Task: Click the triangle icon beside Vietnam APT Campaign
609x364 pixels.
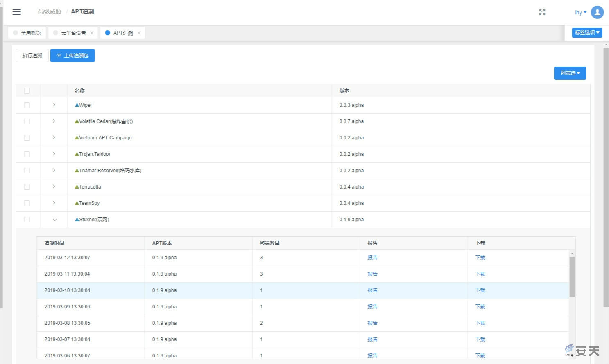Action: click(x=77, y=138)
